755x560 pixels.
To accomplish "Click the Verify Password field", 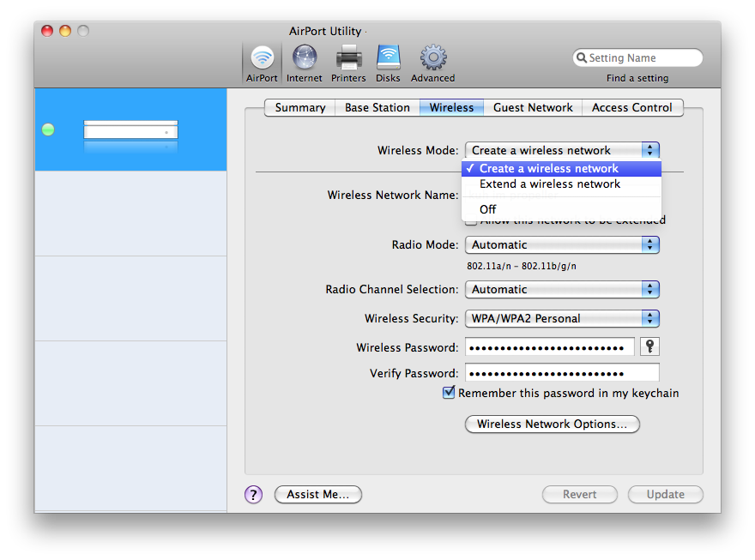I will tap(562, 373).
